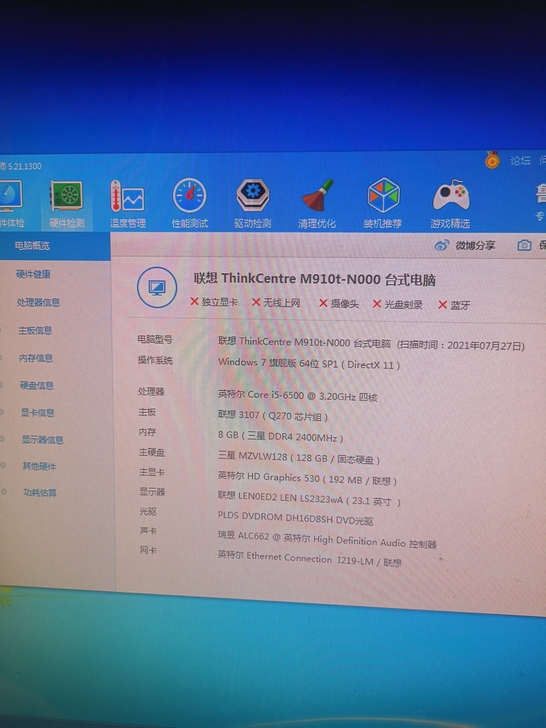This screenshot has height=728, width=546.
Task: Open 处理器信息 in the sidebar
Action: pyautogui.click(x=38, y=302)
